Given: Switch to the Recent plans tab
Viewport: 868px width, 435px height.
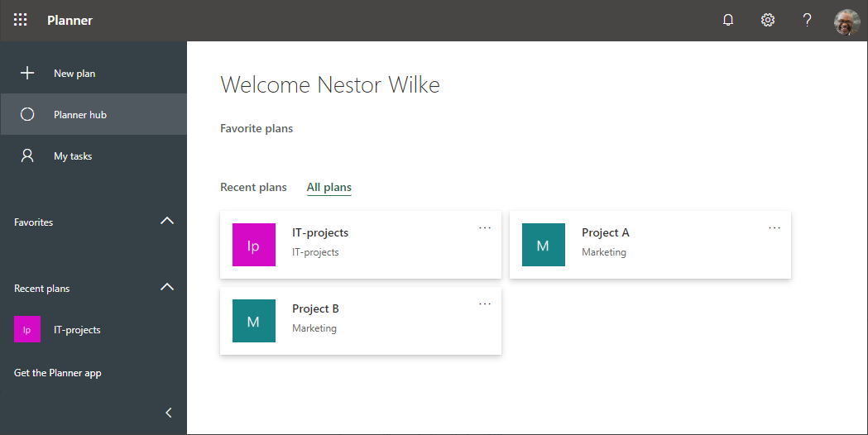Looking at the screenshot, I should click(253, 187).
